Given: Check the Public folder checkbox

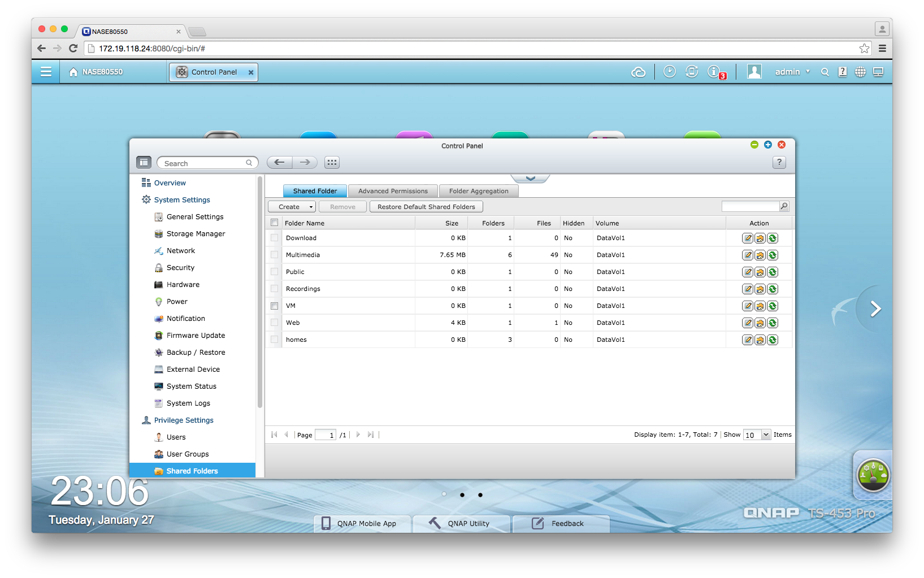Looking at the screenshot, I should pyautogui.click(x=275, y=272).
